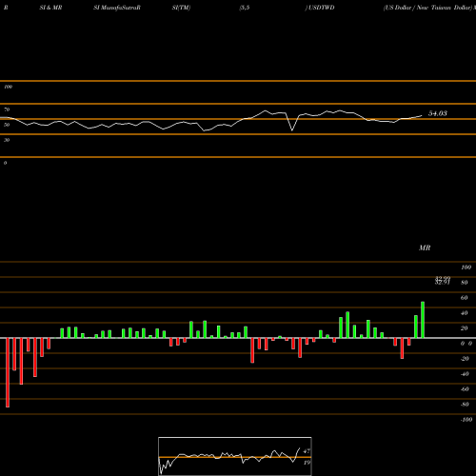The image size is (476, 476).
Task: Click the RSI current value label 54.03
Action: (x=438, y=113)
